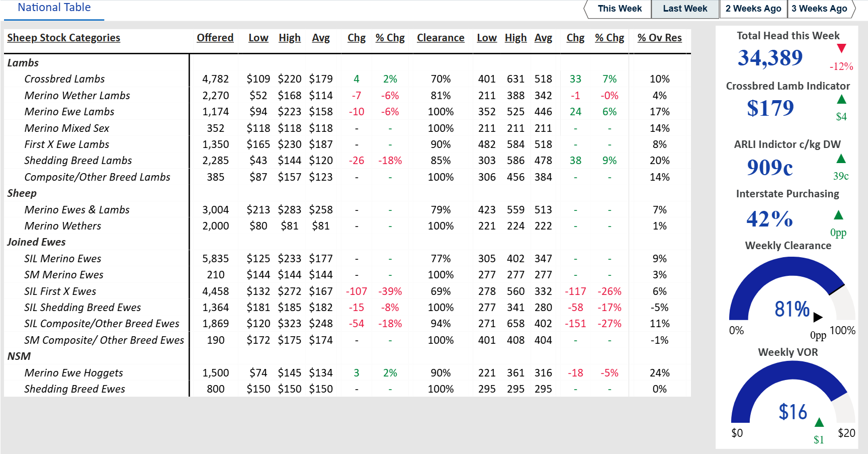Viewport: 868px width, 454px height.
Task: Click green up arrow beside Weekly VOR $16
Action: click(819, 422)
